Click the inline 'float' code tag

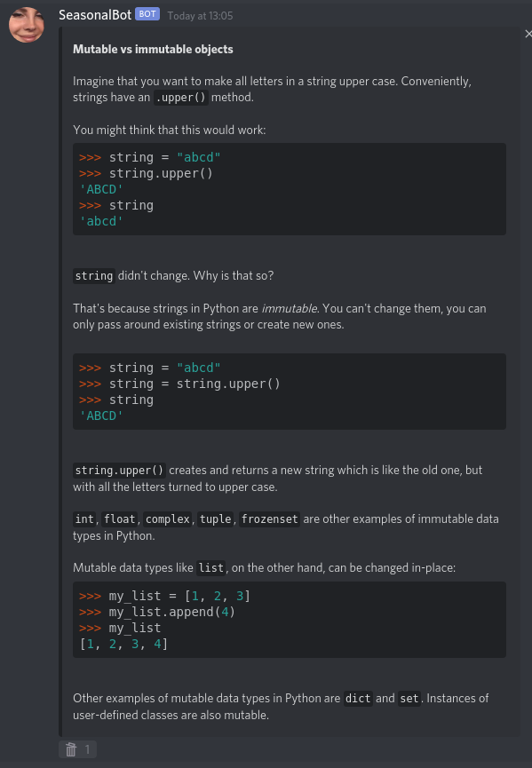point(120,519)
